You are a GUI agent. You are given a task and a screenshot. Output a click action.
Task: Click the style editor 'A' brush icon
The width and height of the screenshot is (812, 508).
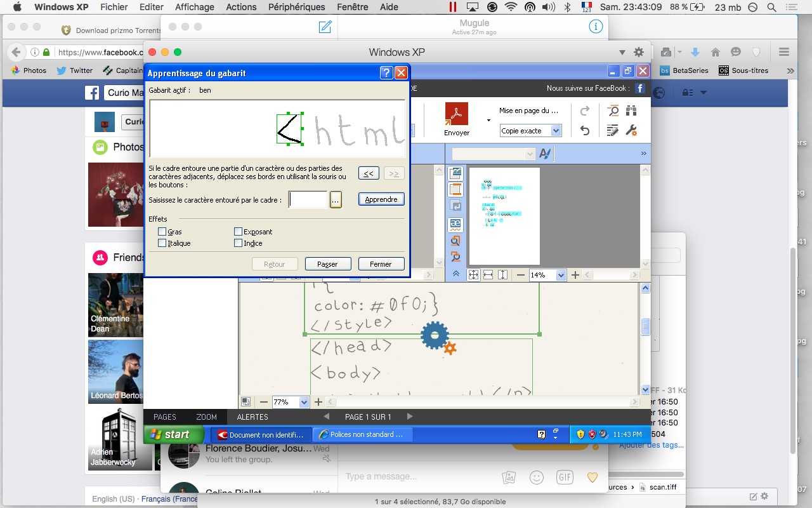pyautogui.click(x=544, y=154)
